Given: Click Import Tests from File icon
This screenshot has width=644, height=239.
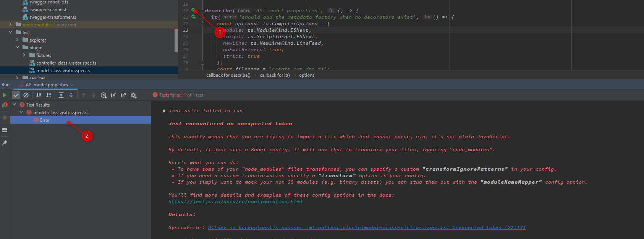Looking at the screenshot, I should click(x=113, y=95).
